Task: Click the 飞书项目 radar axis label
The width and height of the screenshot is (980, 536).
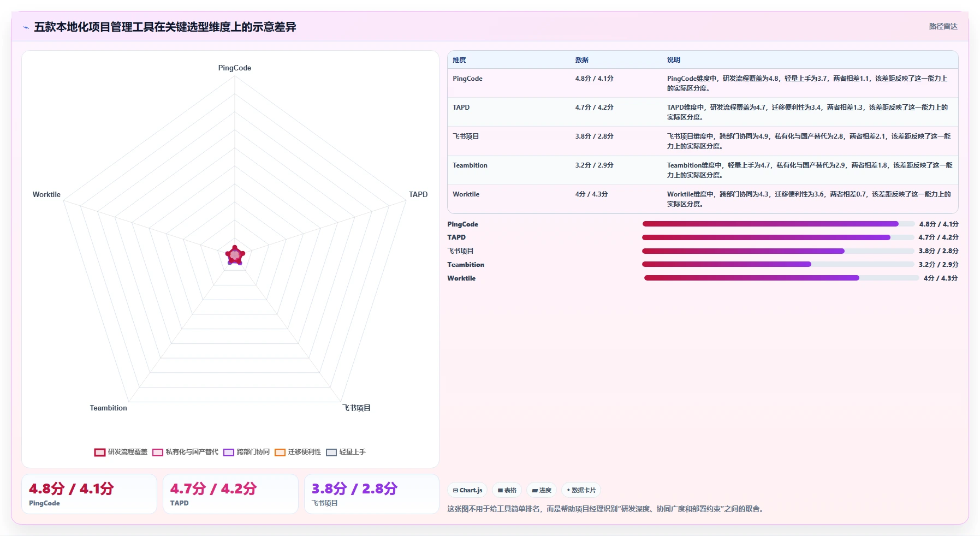Action: point(357,408)
